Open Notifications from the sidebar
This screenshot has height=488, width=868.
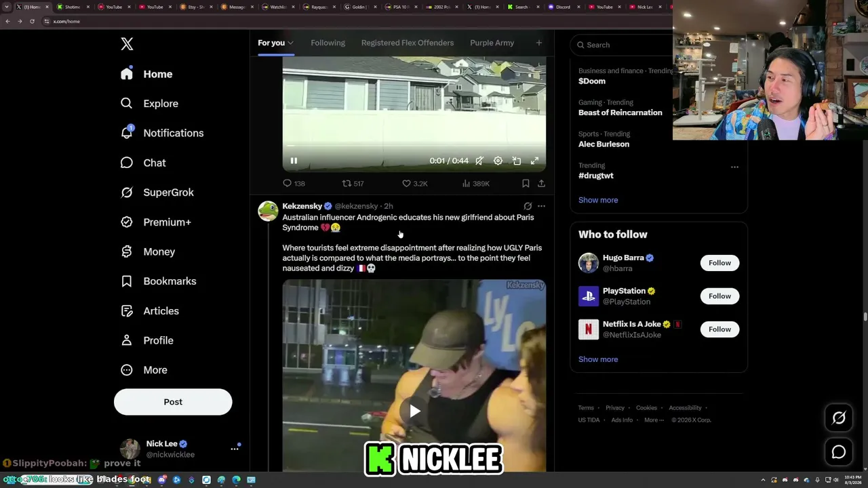tap(161, 133)
